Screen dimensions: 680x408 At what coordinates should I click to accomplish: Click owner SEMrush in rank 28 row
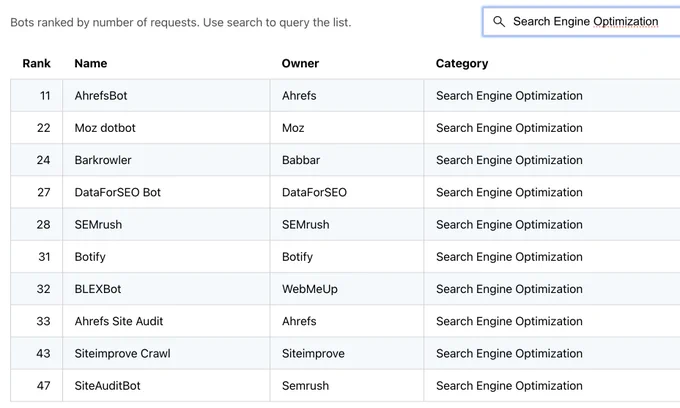point(347,224)
